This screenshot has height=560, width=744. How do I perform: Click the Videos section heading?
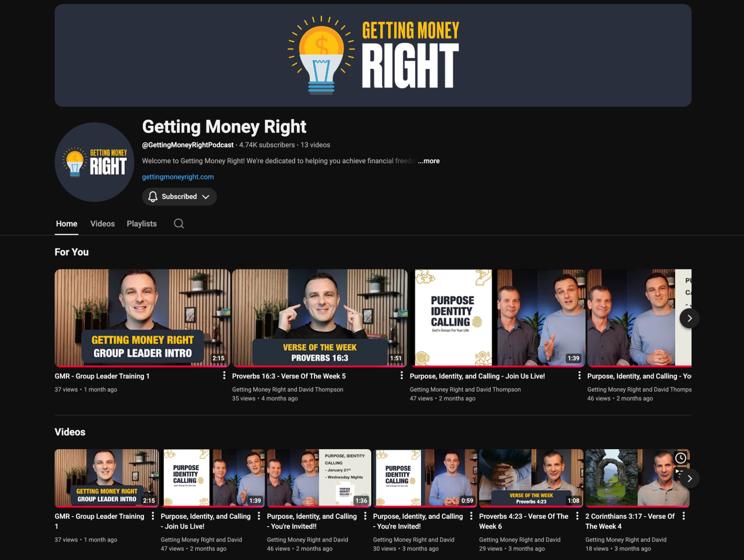(x=70, y=432)
